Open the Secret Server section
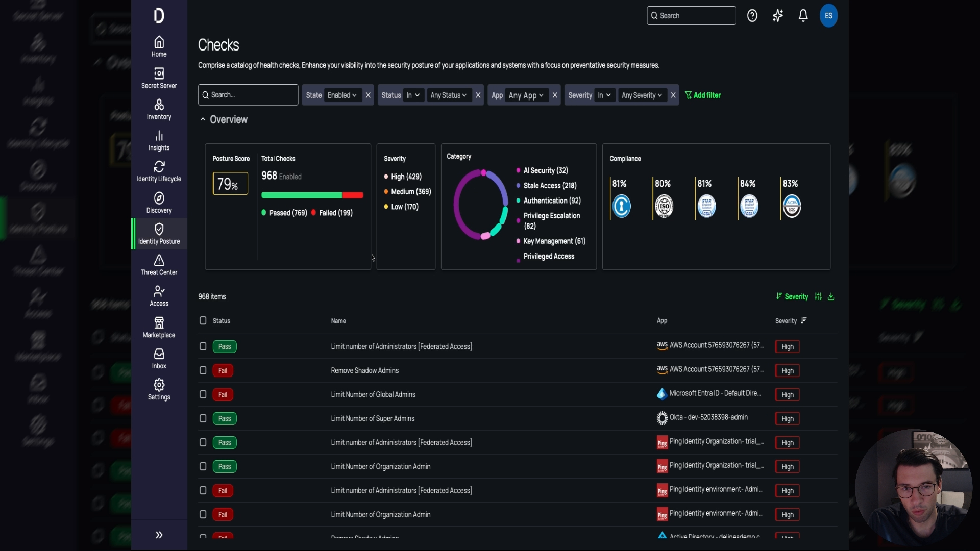 click(159, 78)
